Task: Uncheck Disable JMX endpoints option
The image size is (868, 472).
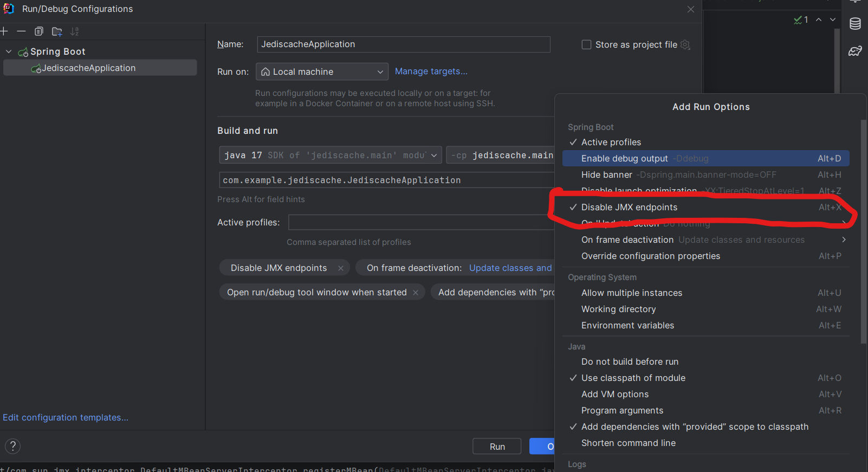Action: click(705, 207)
